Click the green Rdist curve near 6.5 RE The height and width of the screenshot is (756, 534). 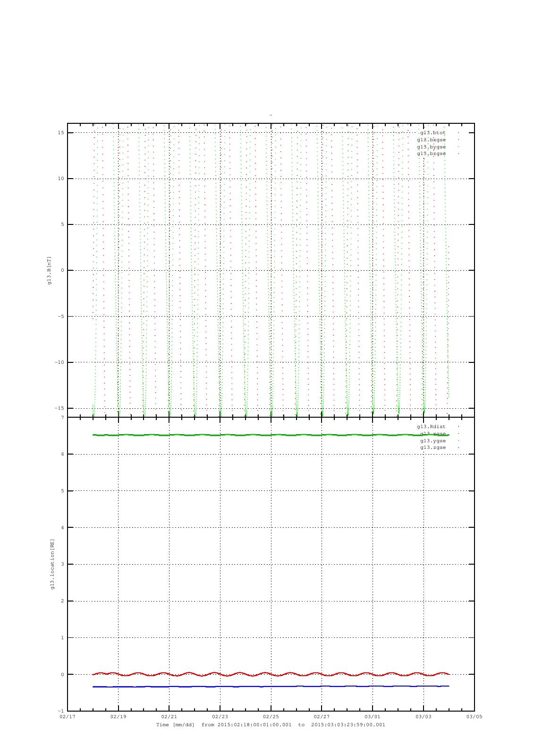[x=271, y=435]
